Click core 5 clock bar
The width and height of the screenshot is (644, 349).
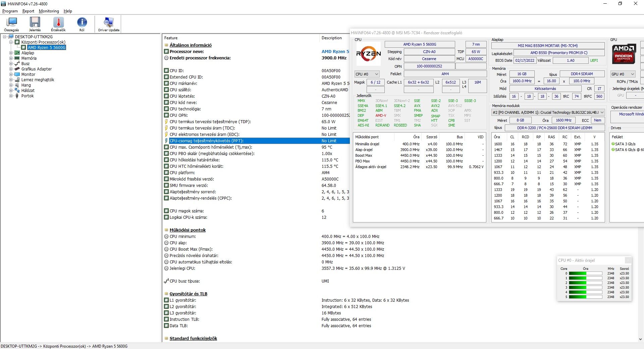pyautogui.click(x=585, y=297)
